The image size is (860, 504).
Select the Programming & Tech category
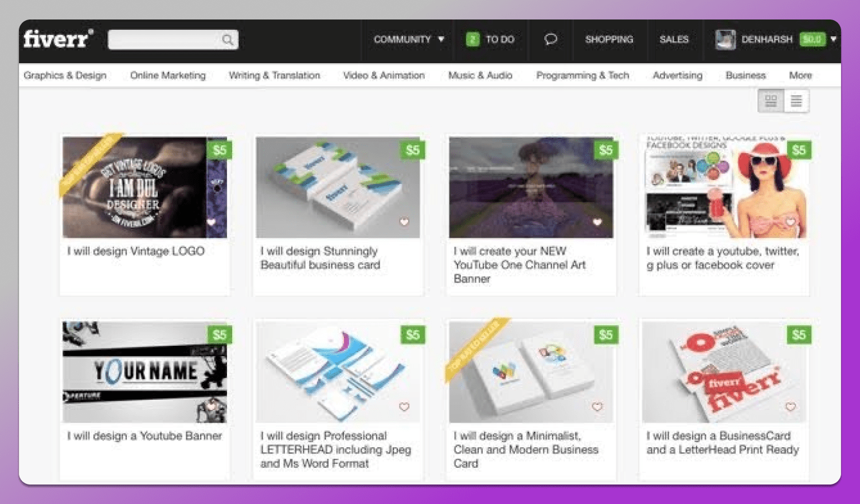pos(583,75)
